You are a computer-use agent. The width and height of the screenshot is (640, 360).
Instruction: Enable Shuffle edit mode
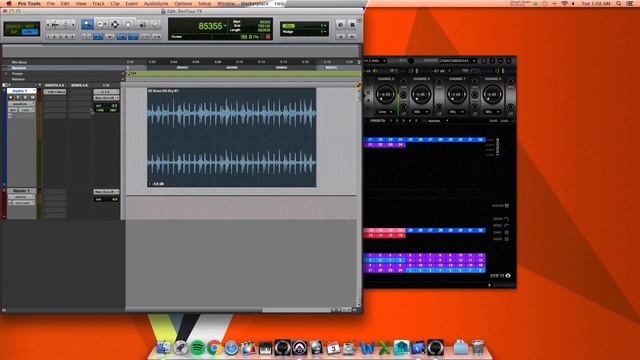pos(13,26)
